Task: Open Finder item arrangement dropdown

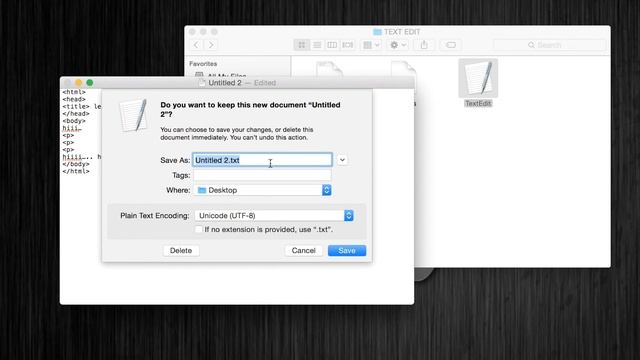Action: tap(371, 45)
